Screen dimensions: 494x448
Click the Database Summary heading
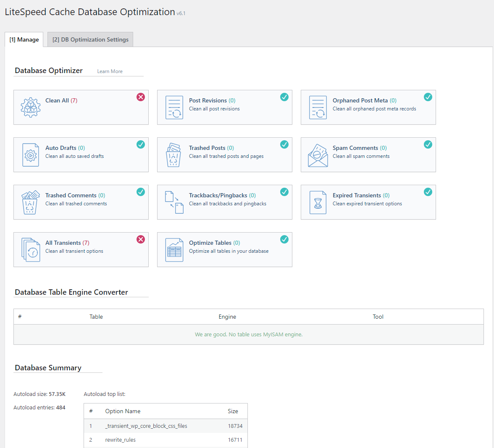pos(48,368)
